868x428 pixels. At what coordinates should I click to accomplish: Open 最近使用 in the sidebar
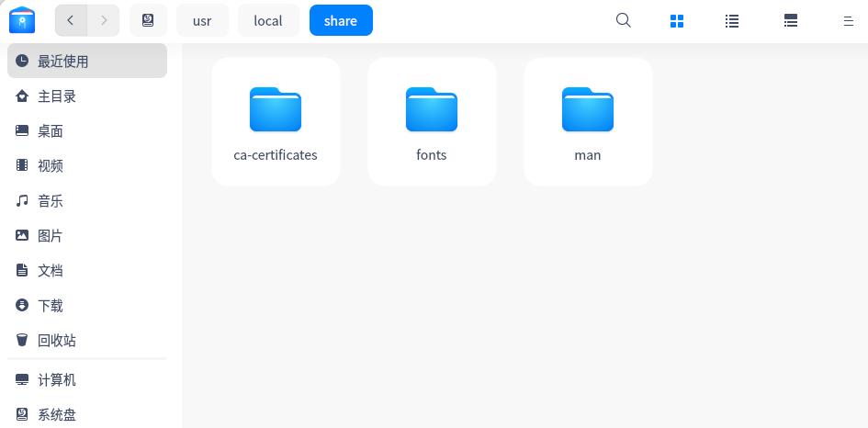tap(87, 61)
